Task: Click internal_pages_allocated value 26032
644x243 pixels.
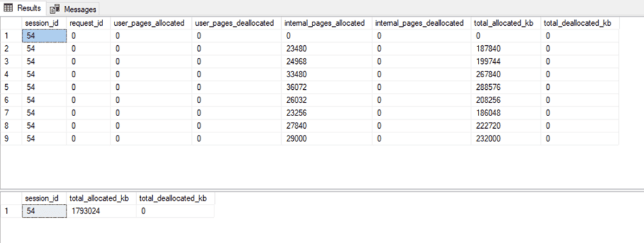Action: (326, 100)
